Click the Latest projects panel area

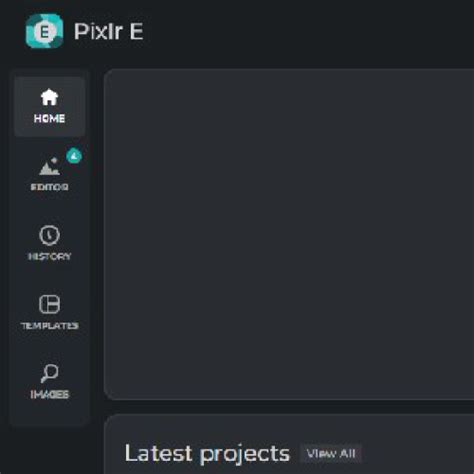(x=289, y=444)
